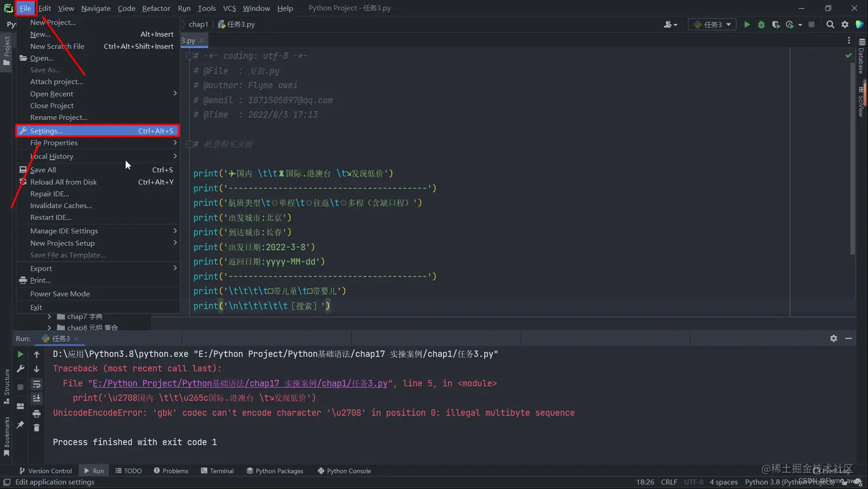
Task: Run the 任务3 configuration with green play icon
Action: point(747,25)
